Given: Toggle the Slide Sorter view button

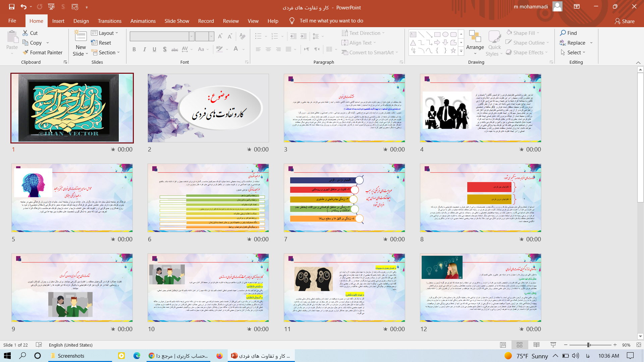Looking at the screenshot, I should pyautogui.click(x=520, y=345).
